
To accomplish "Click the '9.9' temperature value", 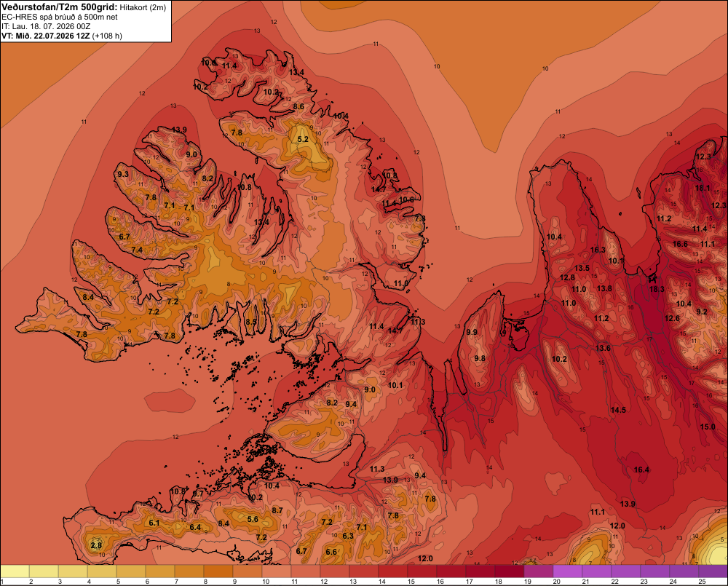I will click(x=472, y=332).
